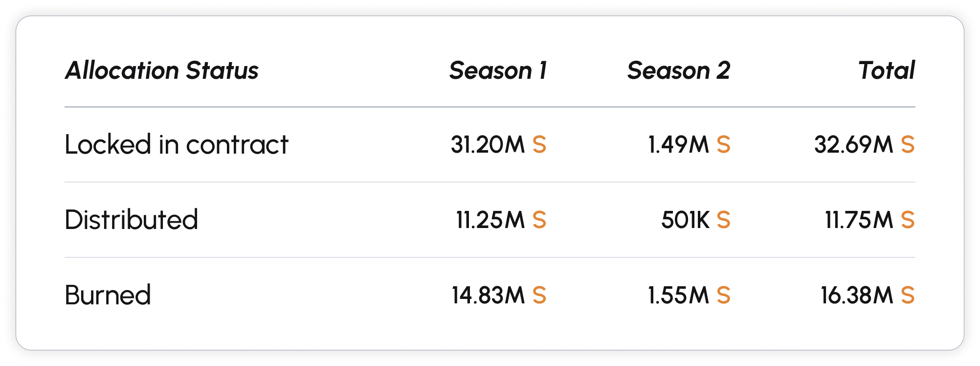Click the 32.69M total locked value
This screenshot has height=366, width=980.
point(853,145)
